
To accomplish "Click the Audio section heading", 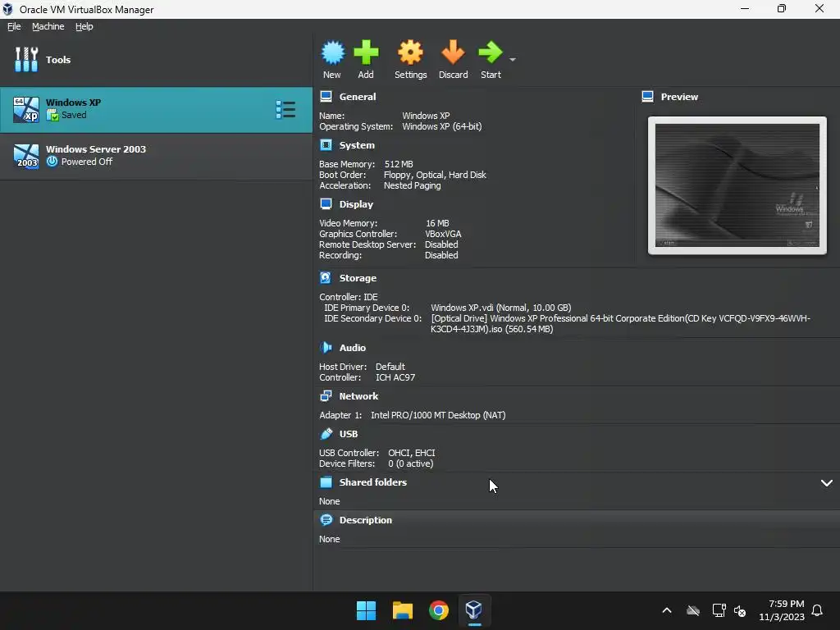I will (353, 348).
